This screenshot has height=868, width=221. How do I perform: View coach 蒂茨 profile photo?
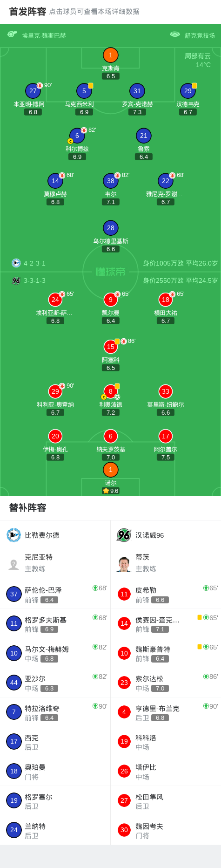(x=124, y=564)
